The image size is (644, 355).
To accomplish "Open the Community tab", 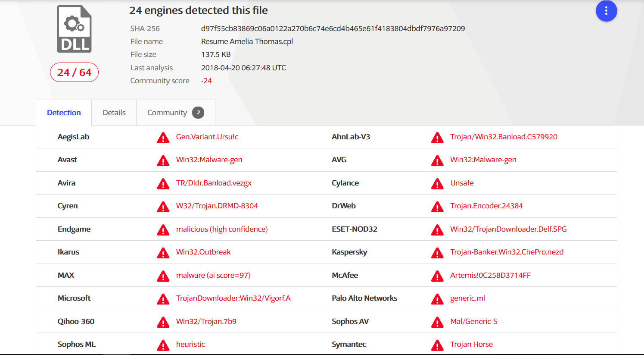I will [x=176, y=113].
